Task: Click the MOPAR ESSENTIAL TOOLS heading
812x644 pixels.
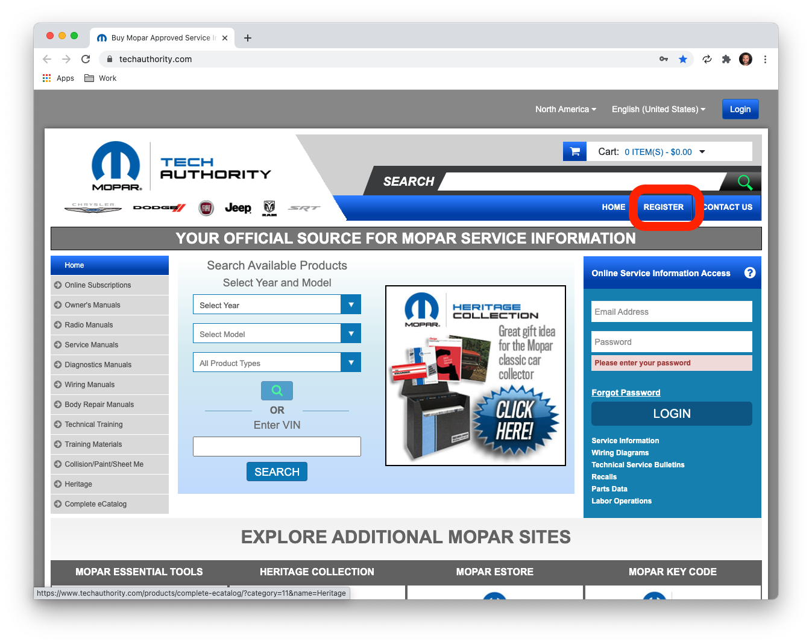Action: [139, 572]
